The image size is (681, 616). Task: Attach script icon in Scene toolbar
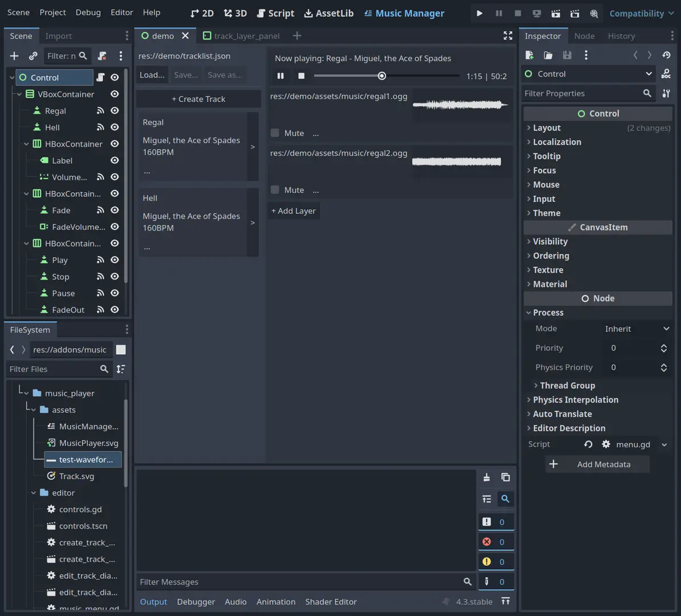pos(102,55)
